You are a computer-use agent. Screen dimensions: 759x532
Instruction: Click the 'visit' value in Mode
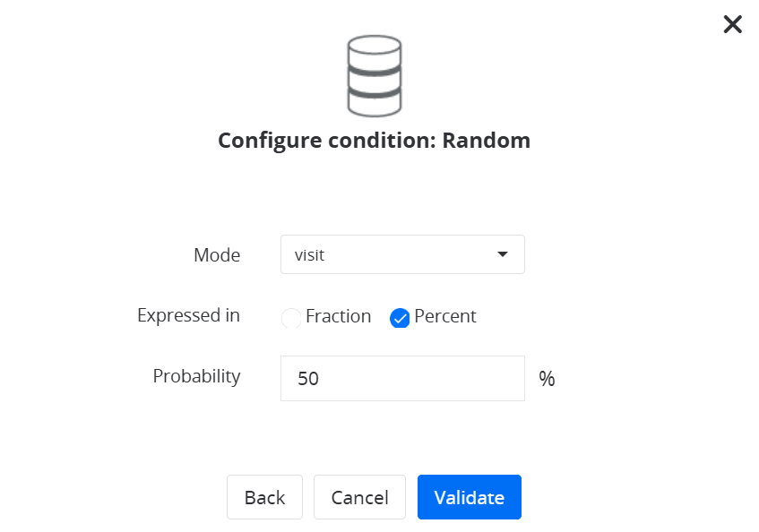(310, 255)
